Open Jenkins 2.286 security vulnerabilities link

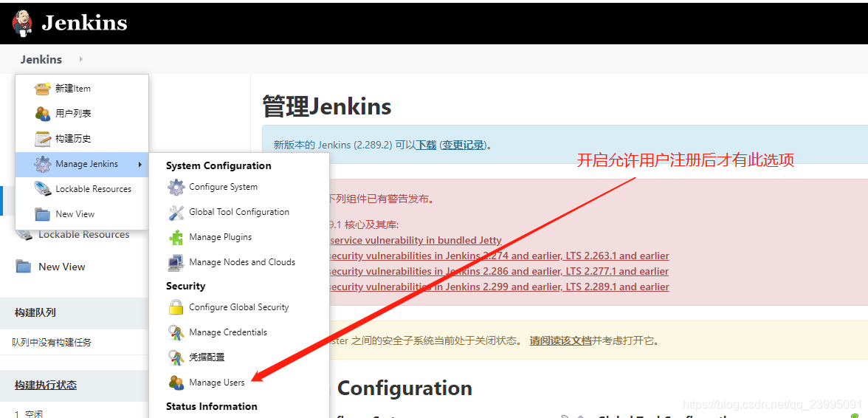click(x=499, y=271)
